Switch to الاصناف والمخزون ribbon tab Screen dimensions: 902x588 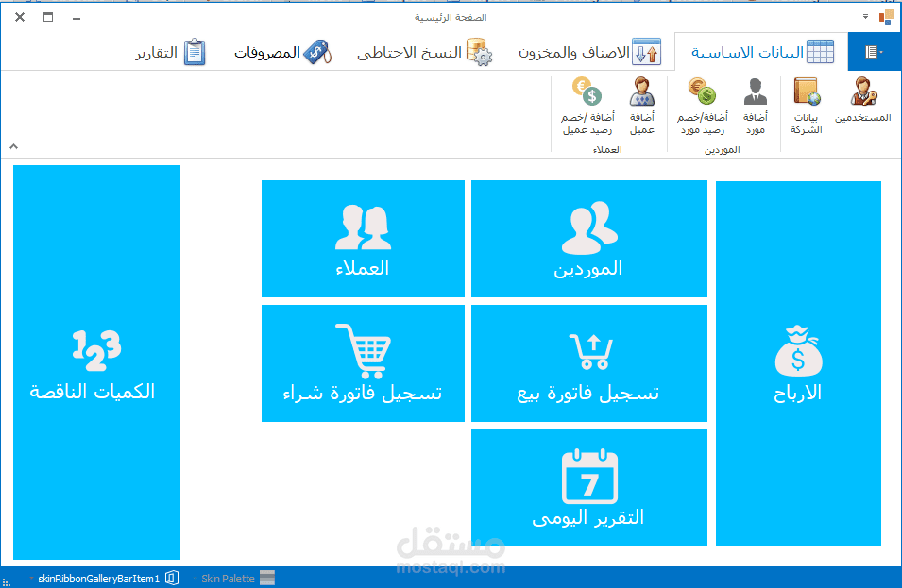pos(589,52)
